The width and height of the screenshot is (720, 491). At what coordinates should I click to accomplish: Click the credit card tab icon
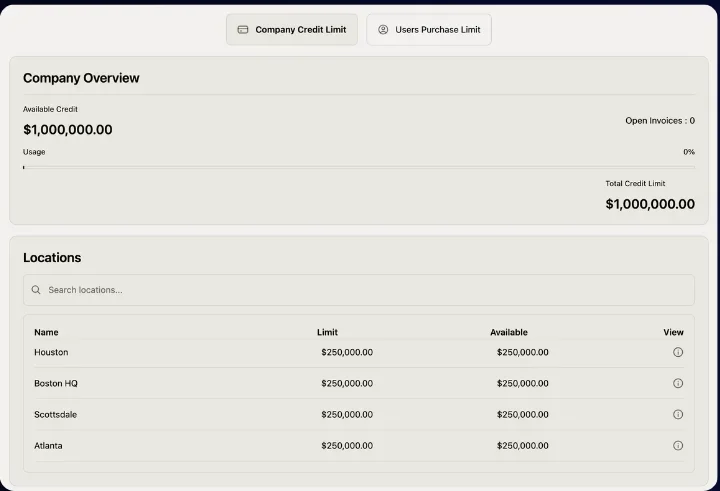[242, 29]
